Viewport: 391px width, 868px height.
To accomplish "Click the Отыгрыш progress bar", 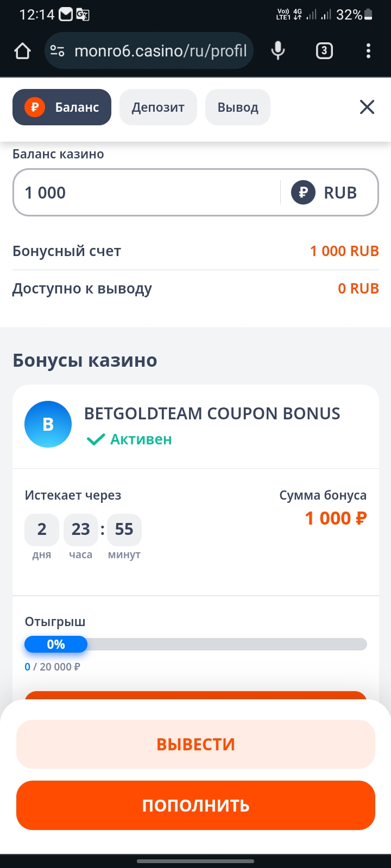I will coord(195,644).
